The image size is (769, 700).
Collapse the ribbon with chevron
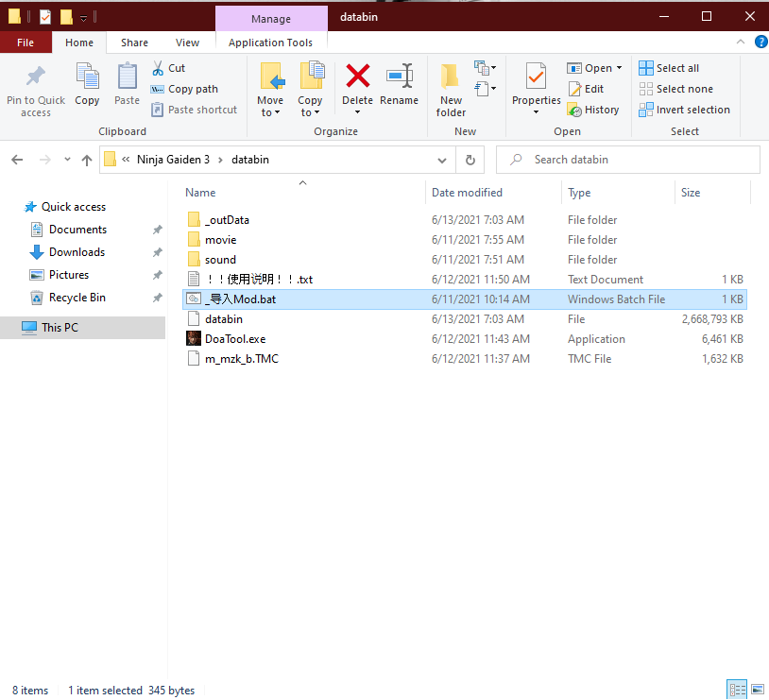pos(741,43)
